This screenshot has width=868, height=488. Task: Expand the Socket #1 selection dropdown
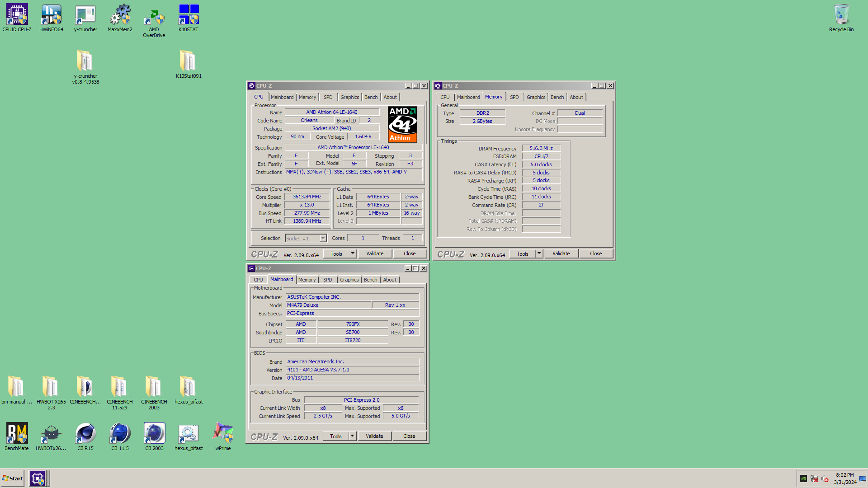tap(323, 238)
